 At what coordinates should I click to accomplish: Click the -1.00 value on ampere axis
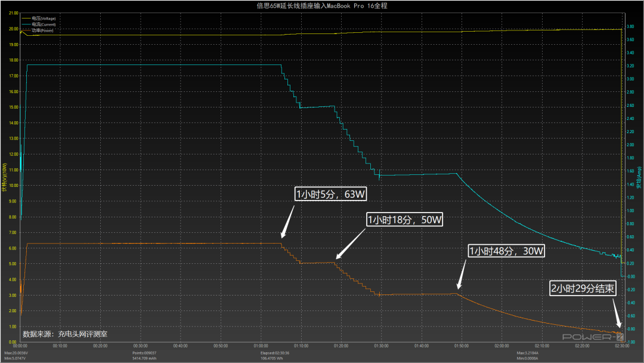pyautogui.click(x=630, y=342)
